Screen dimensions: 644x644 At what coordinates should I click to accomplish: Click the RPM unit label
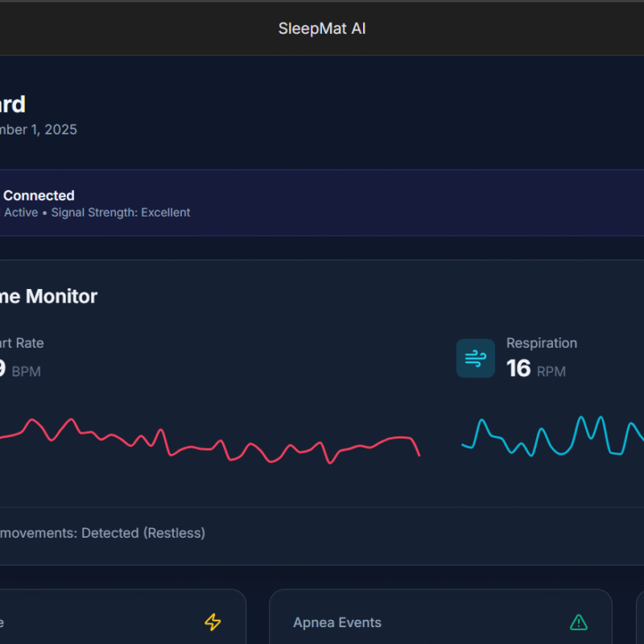[x=551, y=371]
